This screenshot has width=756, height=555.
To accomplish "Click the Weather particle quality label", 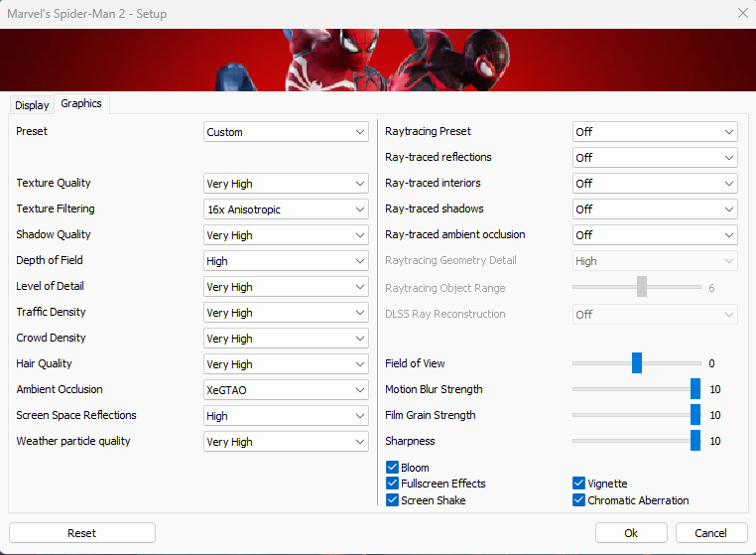I will point(73,441).
